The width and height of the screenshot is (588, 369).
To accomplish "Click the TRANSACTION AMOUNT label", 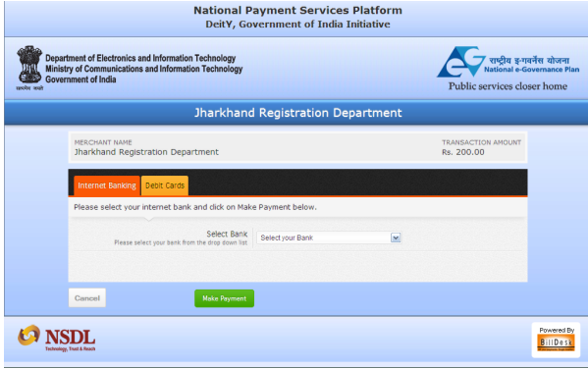I will pyautogui.click(x=482, y=142).
